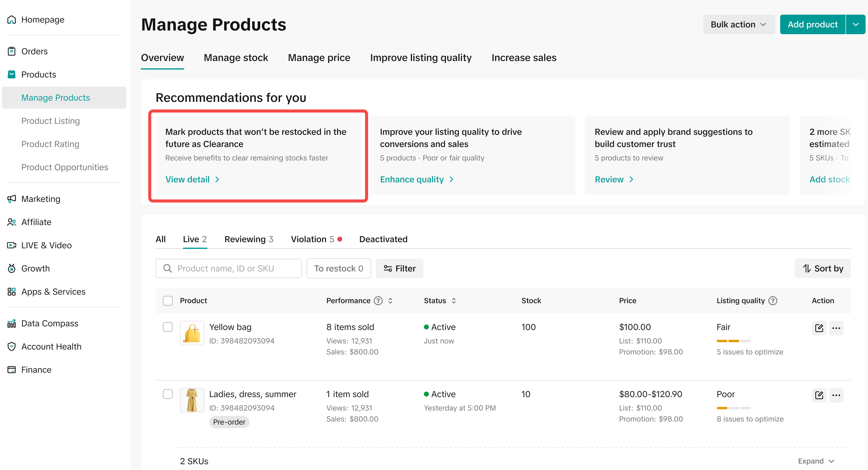
Task: Click the edit icon for Yellow bag
Action: point(819,328)
